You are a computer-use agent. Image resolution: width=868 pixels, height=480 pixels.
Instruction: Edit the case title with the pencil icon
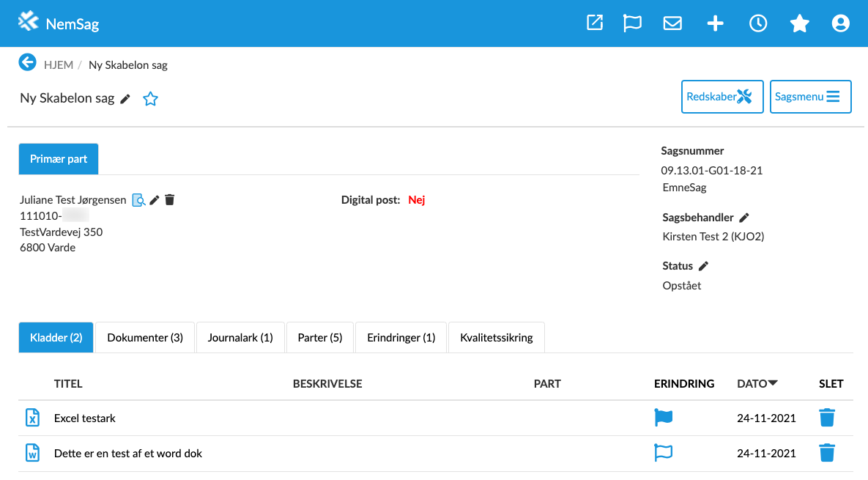(125, 99)
